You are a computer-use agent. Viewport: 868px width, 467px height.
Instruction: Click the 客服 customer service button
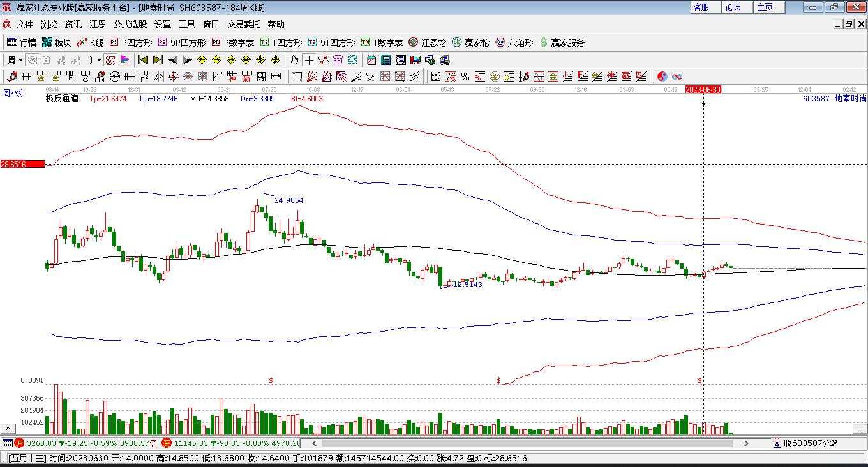click(x=701, y=7)
